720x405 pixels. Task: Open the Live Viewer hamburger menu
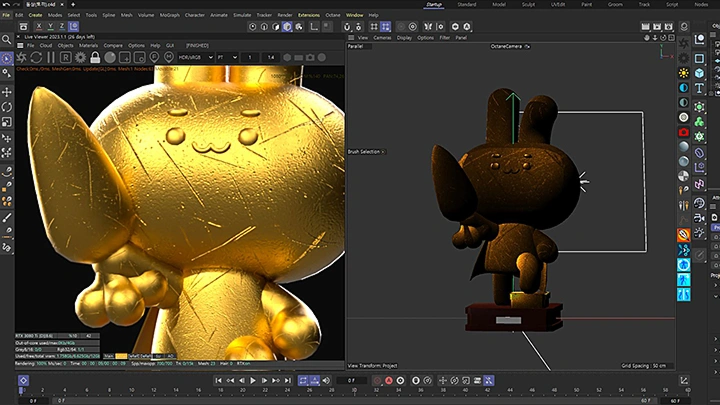[x=20, y=45]
